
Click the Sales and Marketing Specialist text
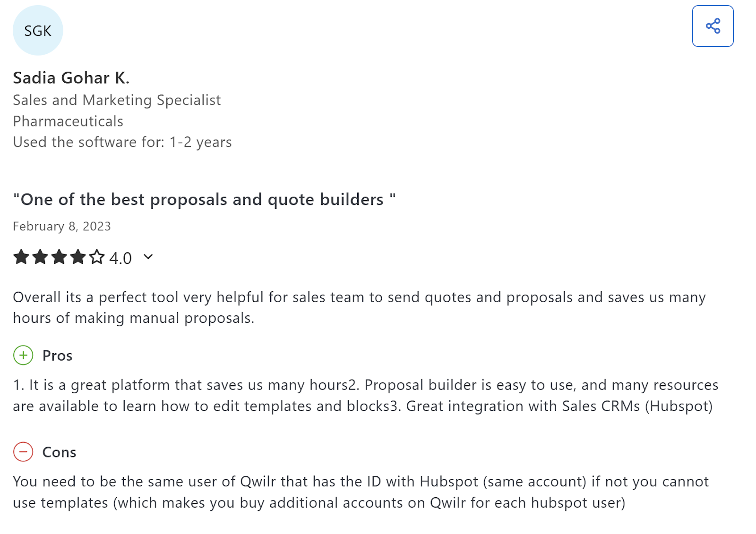point(117,100)
